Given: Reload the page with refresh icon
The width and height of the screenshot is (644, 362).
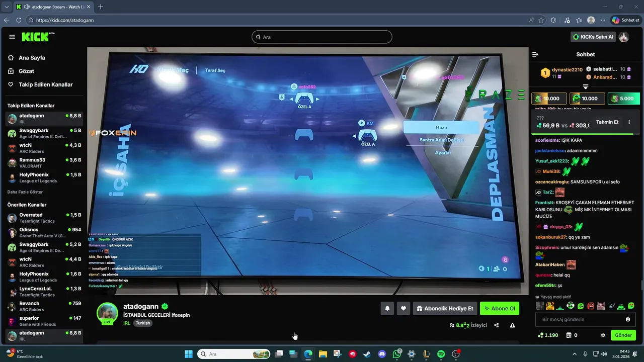Looking at the screenshot, I should point(19,20).
